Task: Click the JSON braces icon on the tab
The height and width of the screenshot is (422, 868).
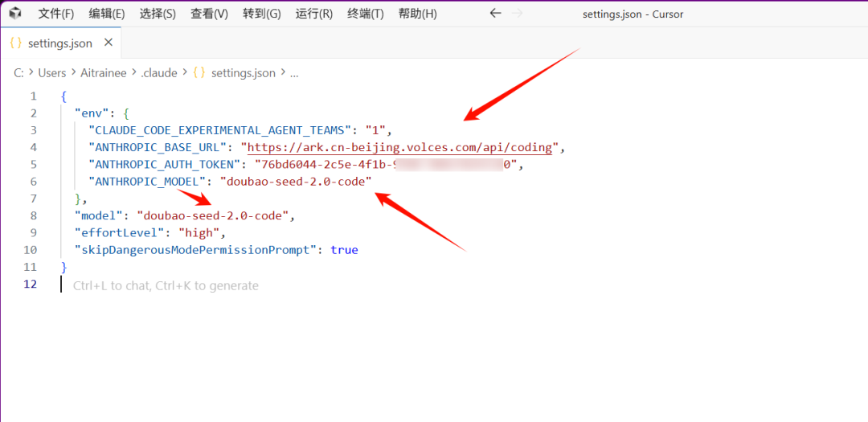Action: coord(15,43)
